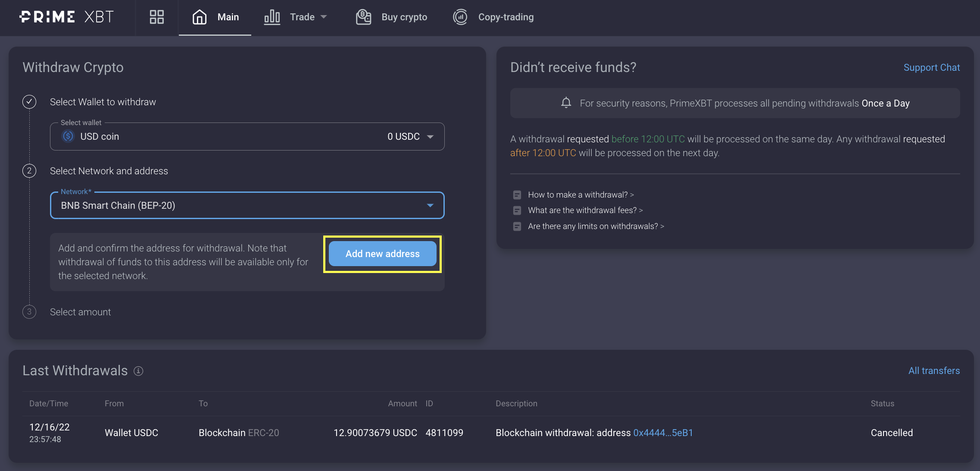Click the step one checkmark circle
This screenshot has width=980, height=471.
pos(29,102)
